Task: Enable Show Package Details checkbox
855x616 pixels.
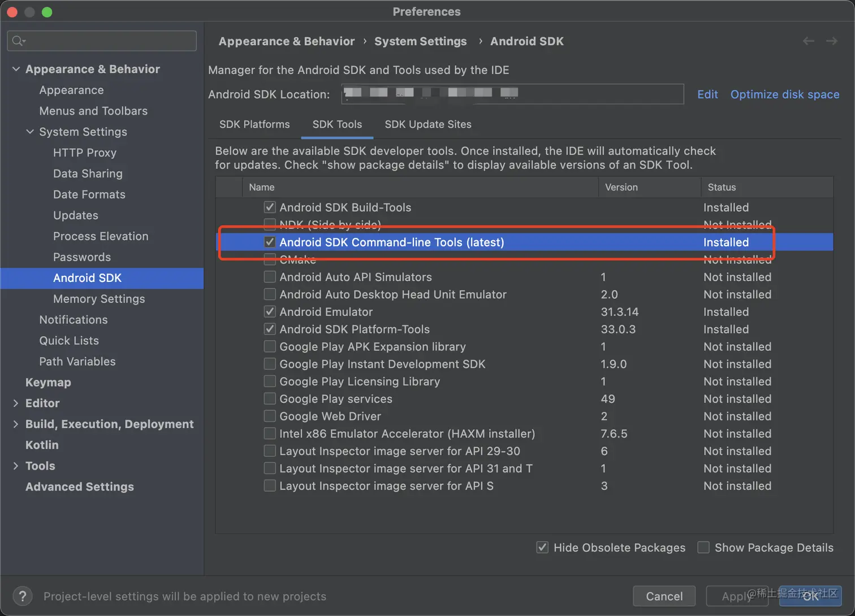Action: [703, 548]
